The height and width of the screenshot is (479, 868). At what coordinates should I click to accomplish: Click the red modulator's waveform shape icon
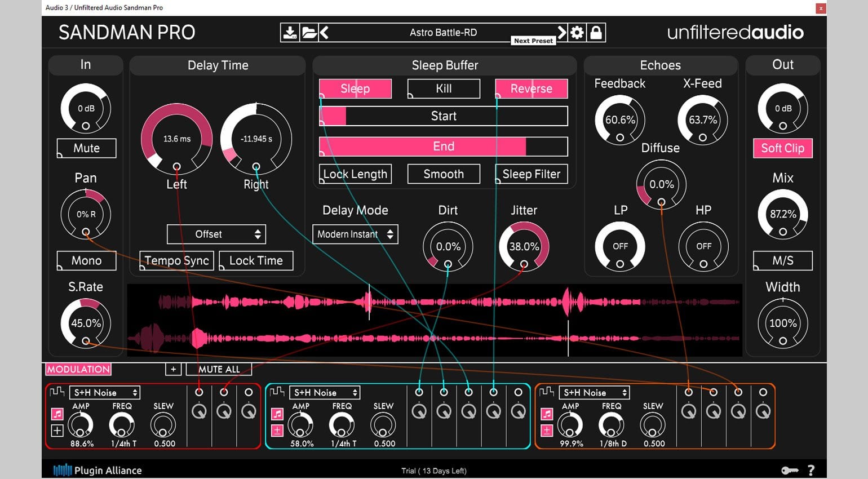57,392
